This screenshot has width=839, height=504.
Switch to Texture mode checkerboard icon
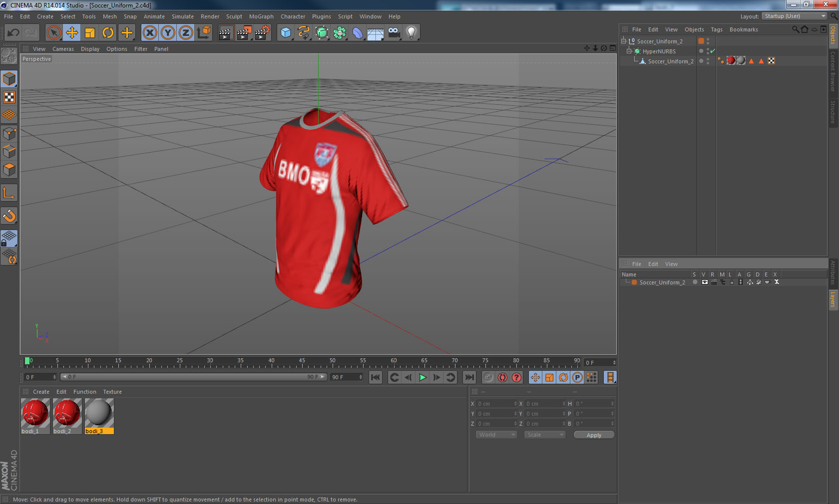[9, 97]
